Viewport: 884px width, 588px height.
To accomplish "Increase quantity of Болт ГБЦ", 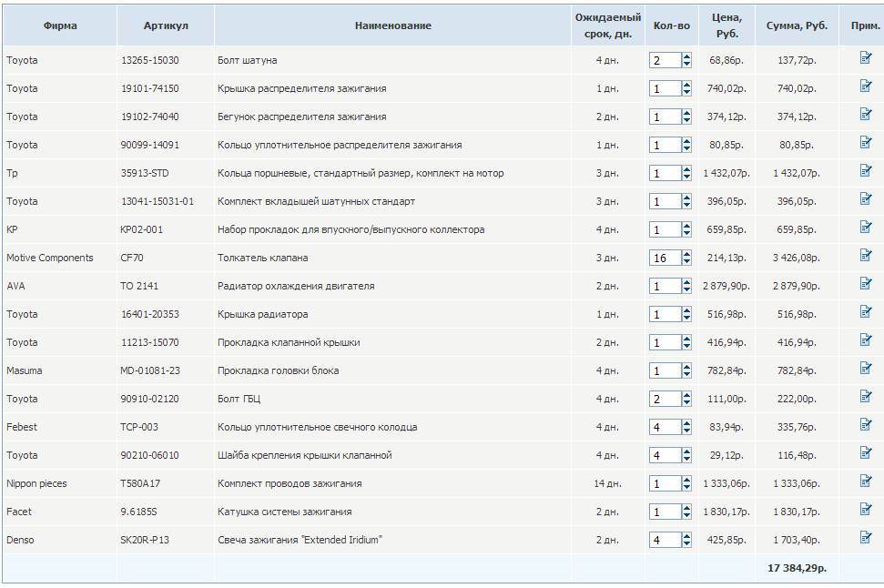I will point(686,395).
